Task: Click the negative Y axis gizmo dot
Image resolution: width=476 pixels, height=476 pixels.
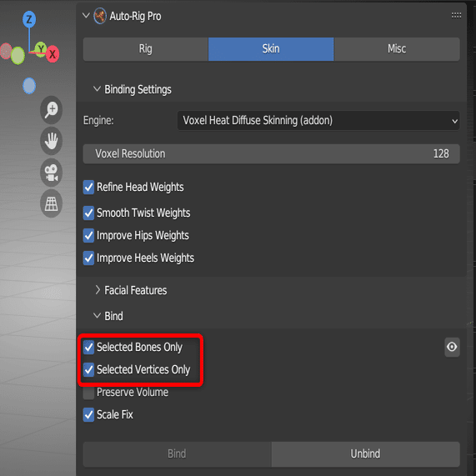Action: [x=18, y=56]
